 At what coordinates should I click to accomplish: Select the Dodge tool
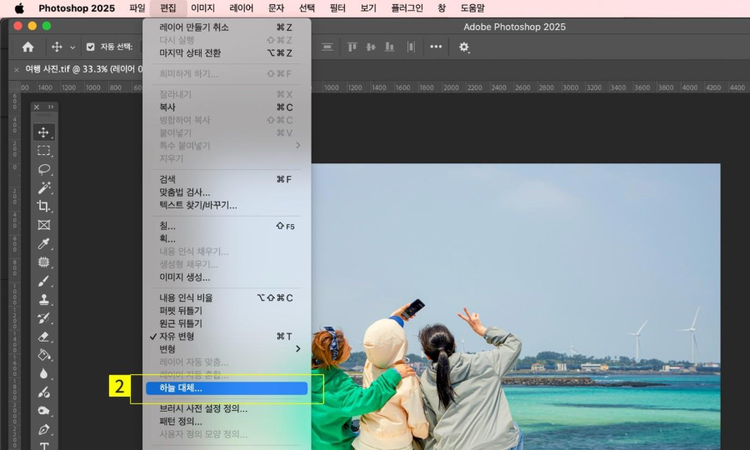44,392
